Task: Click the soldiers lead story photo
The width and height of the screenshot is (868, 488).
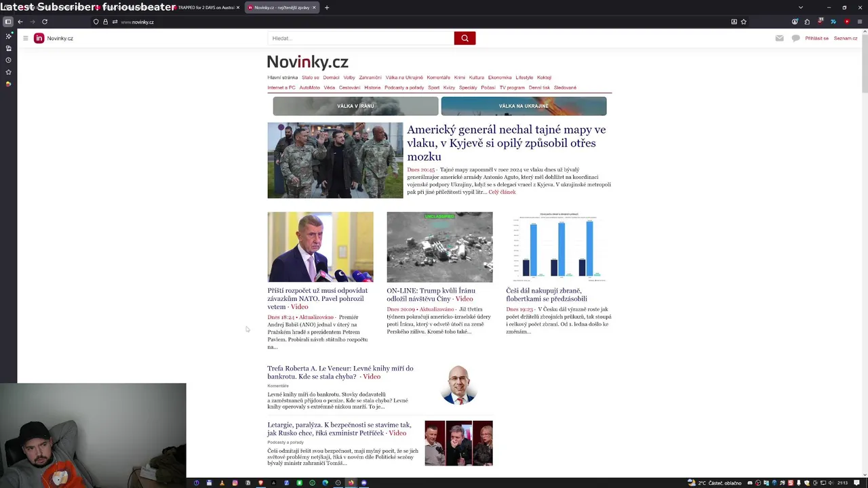Action: [x=335, y=160]
